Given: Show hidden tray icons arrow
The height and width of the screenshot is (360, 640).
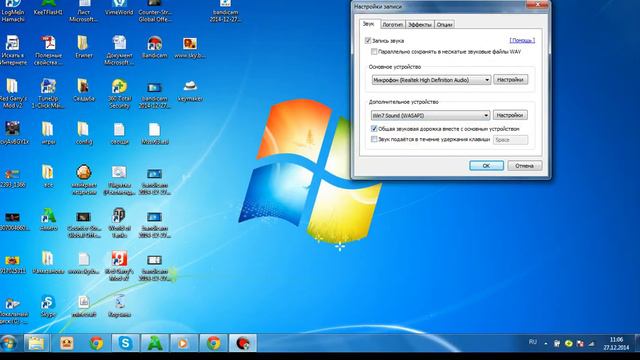Looking at the screenshot, I should click(x=546, y=344).
